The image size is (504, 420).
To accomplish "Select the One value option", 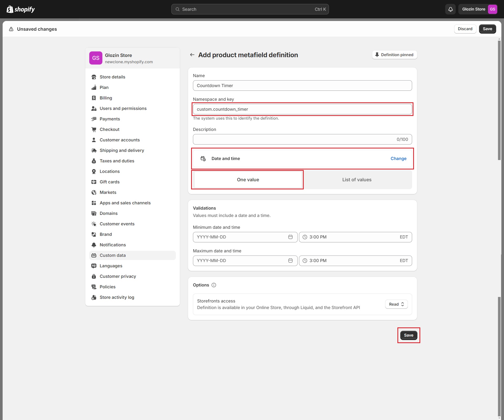I will click(x=248, y=180).
